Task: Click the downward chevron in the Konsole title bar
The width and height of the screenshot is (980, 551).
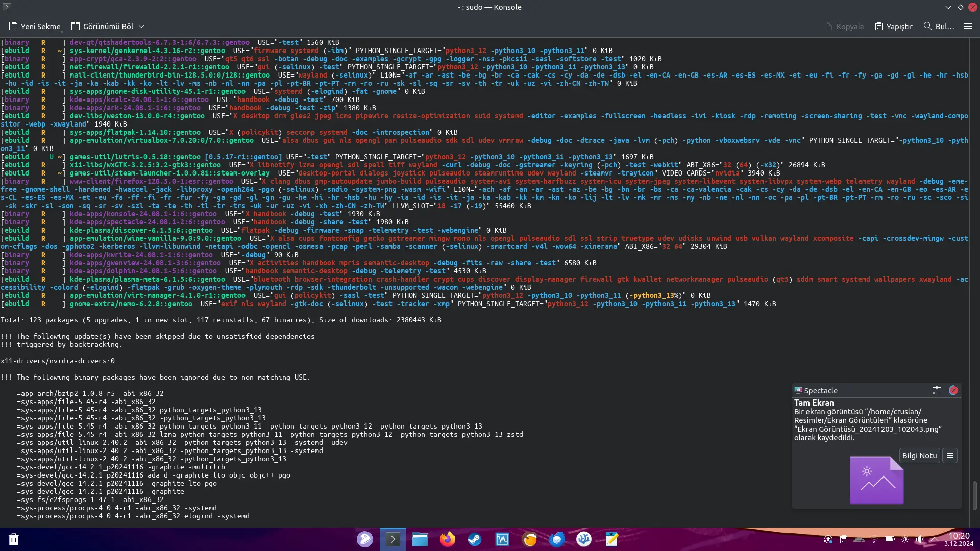Action: pyautogui.click(x=948, y=7)
